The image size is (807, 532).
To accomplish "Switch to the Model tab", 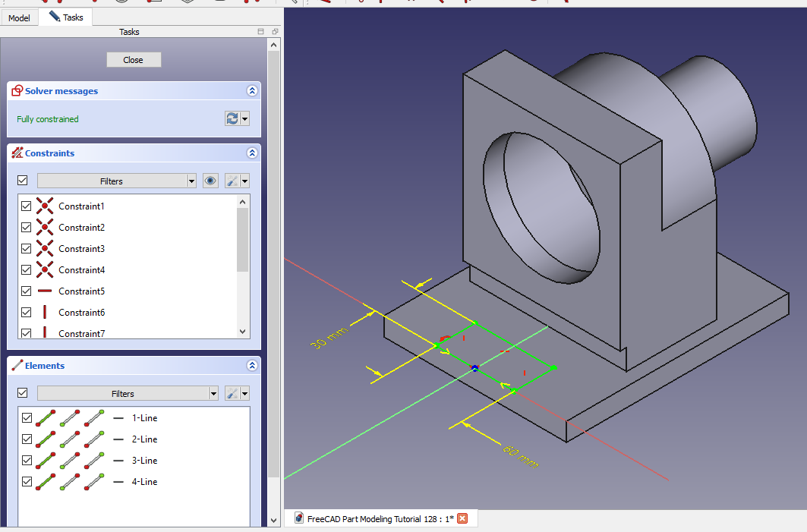I will point(19,17).
